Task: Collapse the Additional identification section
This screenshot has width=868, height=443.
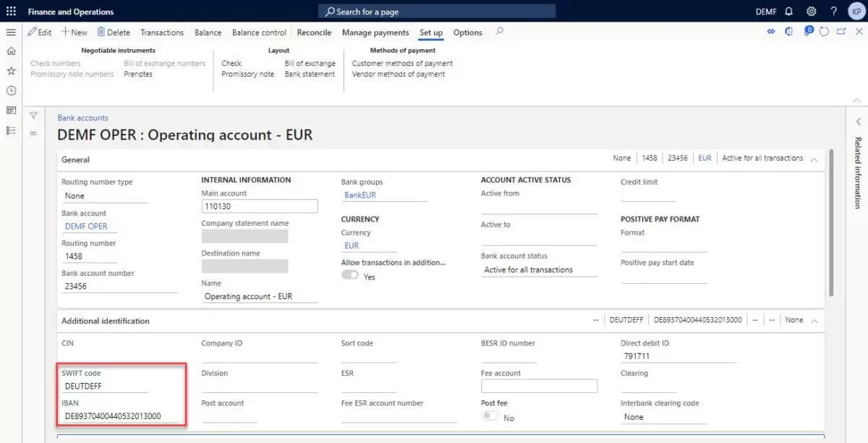Action: point(814,319)
